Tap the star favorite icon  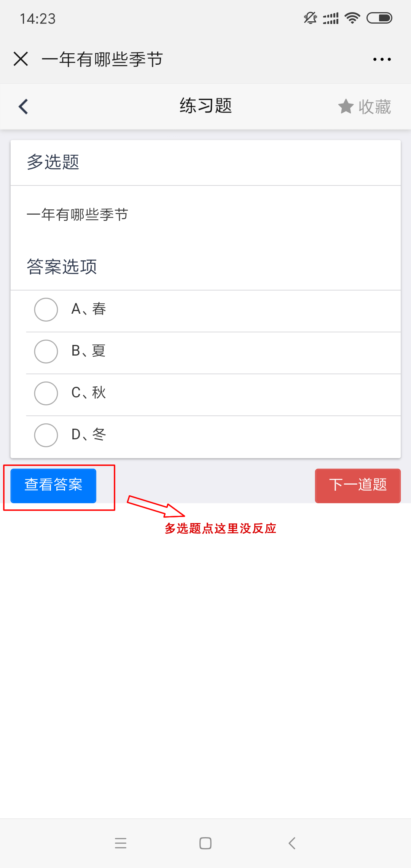(x=346, y=107)
